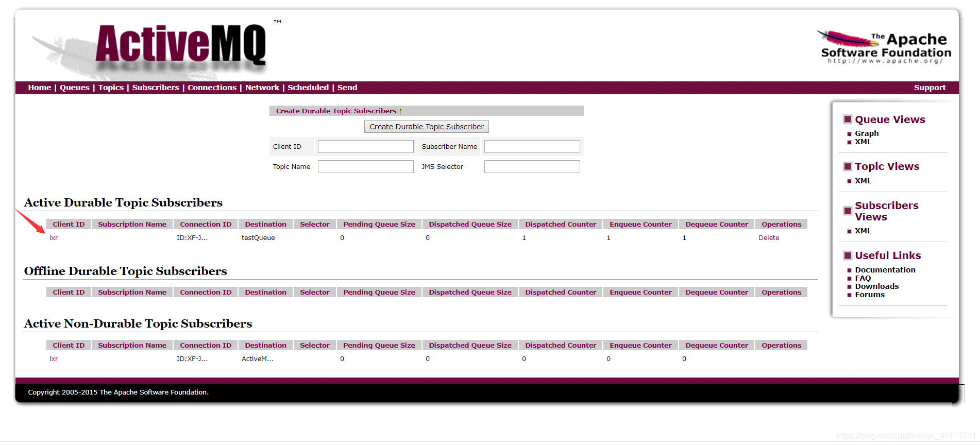The height and width of the screenshot is (445, 980).
Task: Click copyright Apache Software Foundation footer text
Action: click(x=119, y=392)
